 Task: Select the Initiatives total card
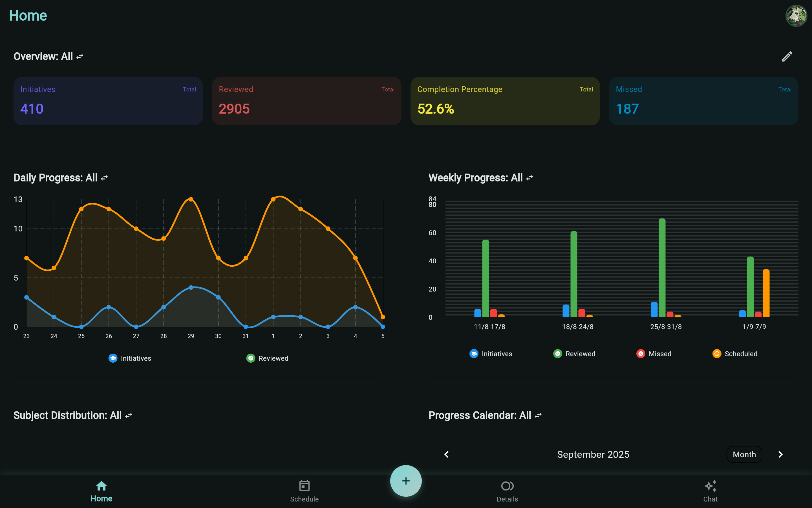click(x=108, y=101)
